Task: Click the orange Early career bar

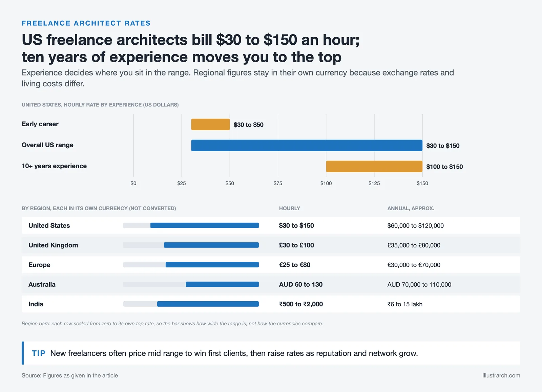Action: pos(210,125)
